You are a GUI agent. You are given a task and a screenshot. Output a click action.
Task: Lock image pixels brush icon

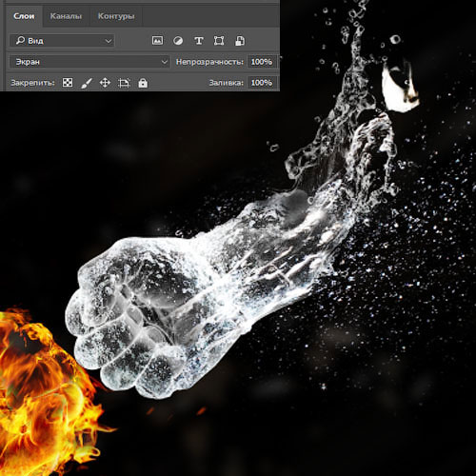(87, 83)
